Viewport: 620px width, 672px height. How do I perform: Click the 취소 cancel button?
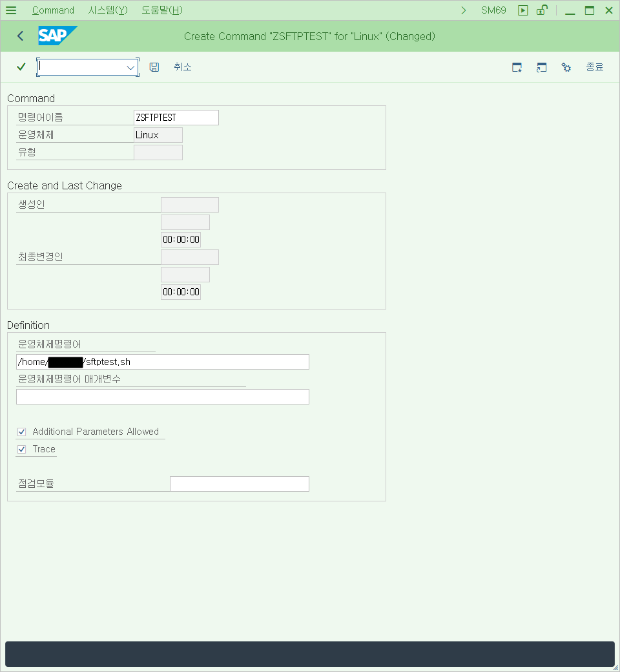click(x=183, y=67)
